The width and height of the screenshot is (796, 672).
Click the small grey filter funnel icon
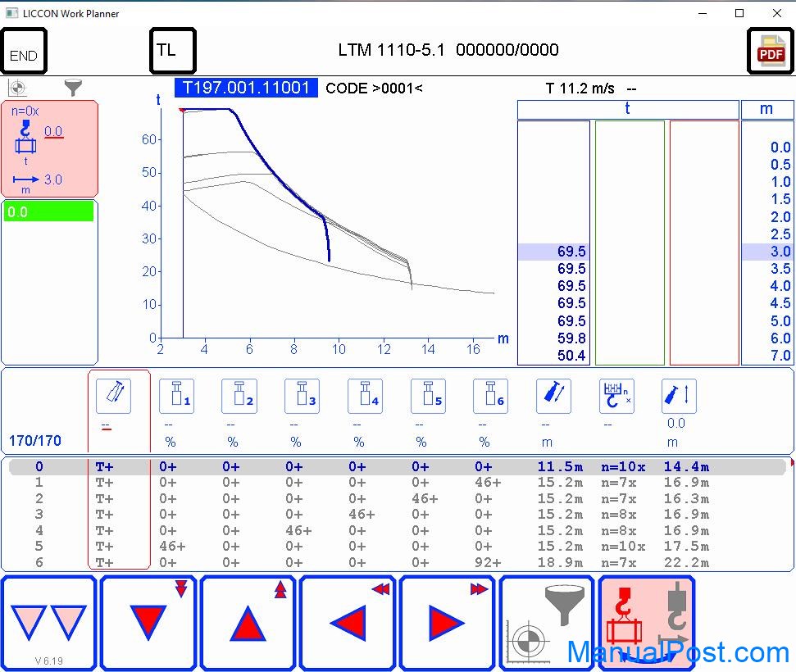pos(73,88)
